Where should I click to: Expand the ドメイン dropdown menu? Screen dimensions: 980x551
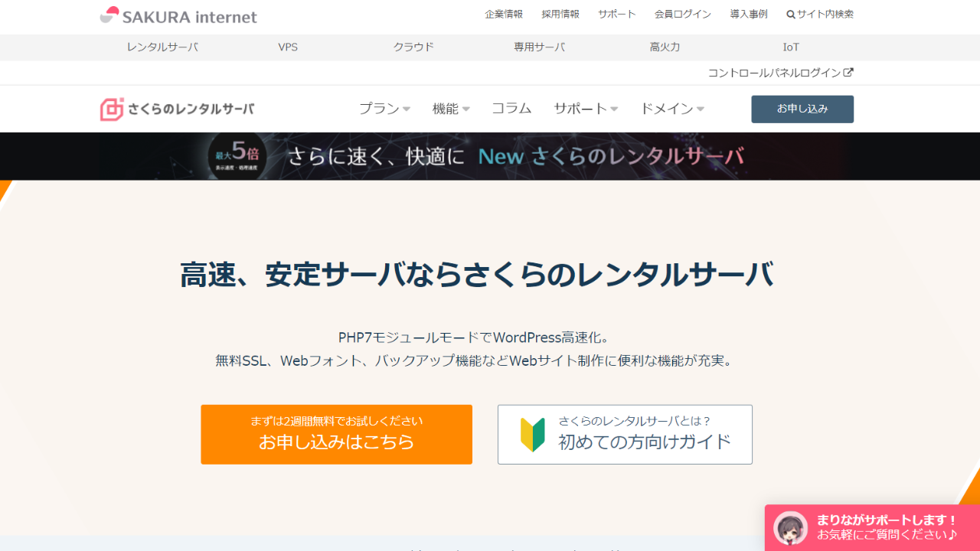tap(672, 109)
